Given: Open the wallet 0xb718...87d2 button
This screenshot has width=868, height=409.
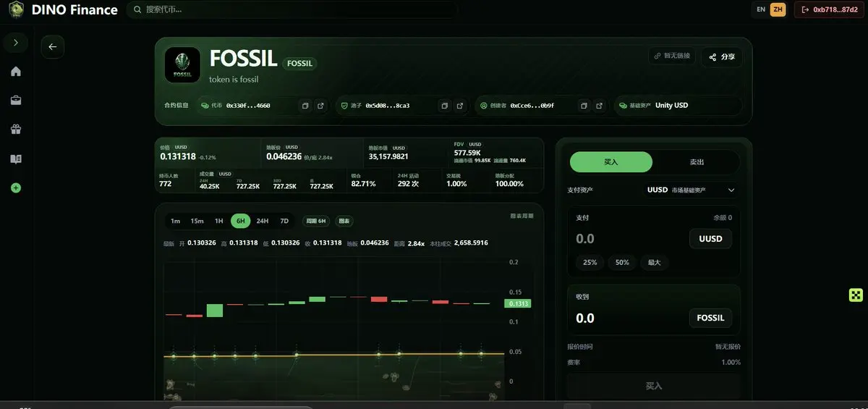Looking at the screenshot, I should (x=830, y=9).
